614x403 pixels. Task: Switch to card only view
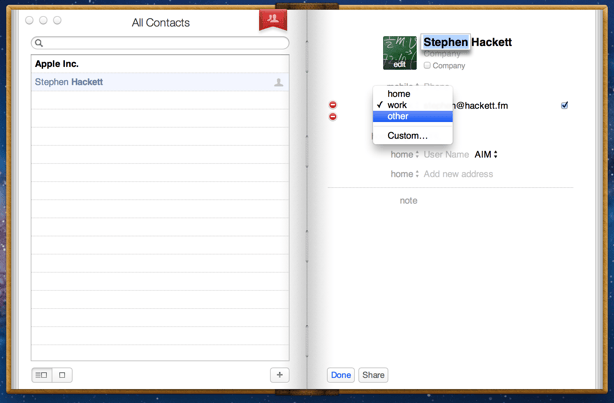click(x=62, y=375)
